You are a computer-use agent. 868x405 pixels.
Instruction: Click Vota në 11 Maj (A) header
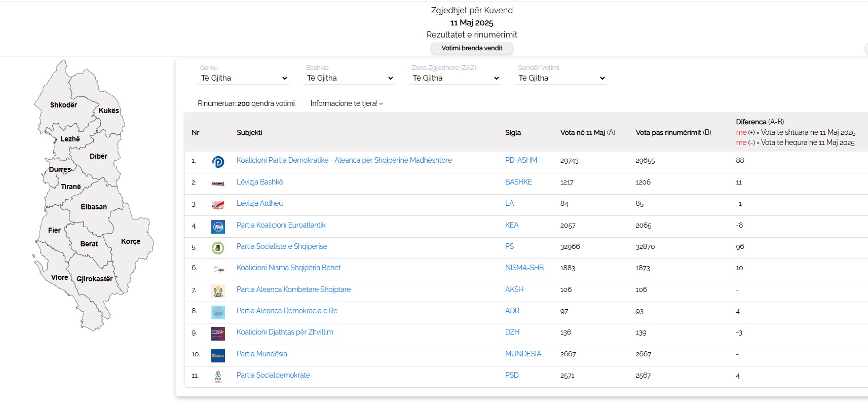588,132
